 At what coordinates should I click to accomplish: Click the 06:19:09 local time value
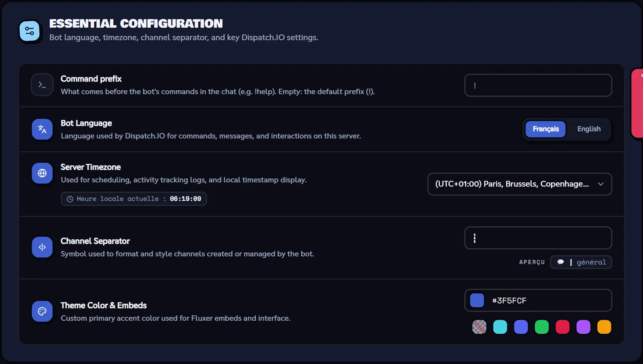point(185,199)
